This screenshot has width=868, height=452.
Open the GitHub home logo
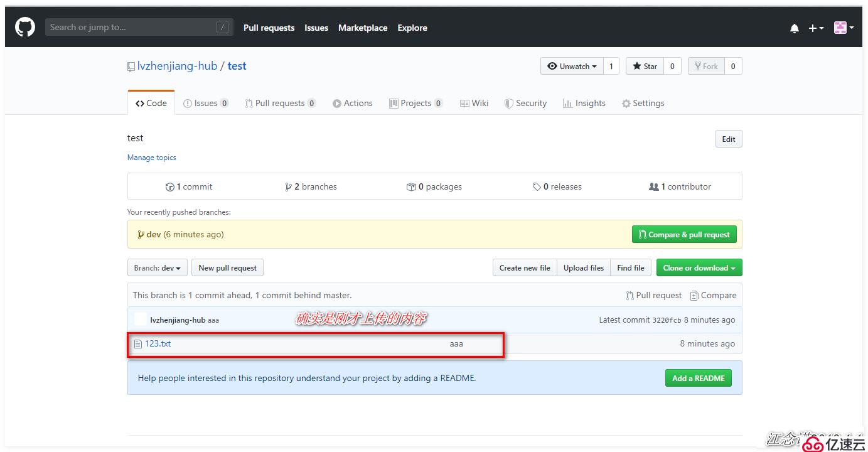(25, 27)
